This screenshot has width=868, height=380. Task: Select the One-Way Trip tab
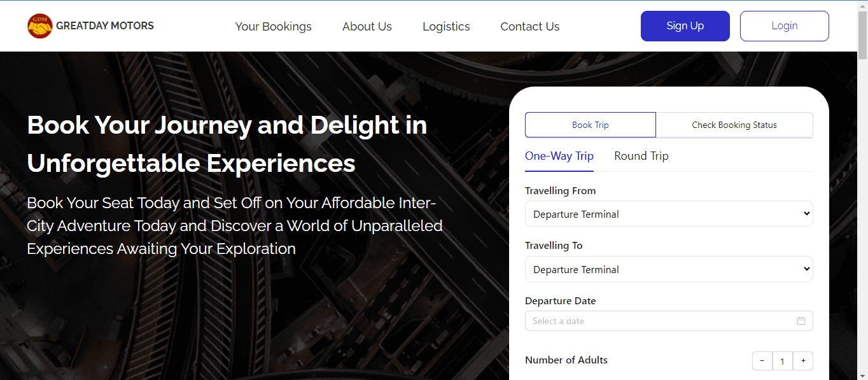point(559,157)
